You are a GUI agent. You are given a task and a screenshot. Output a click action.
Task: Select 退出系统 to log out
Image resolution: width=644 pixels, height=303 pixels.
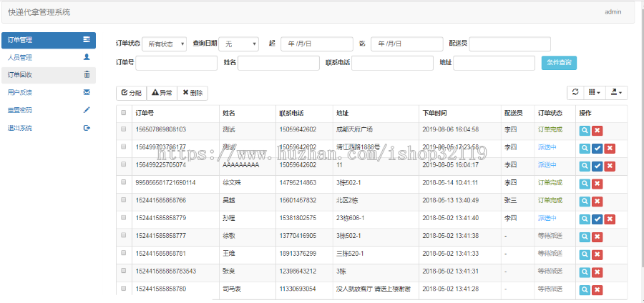(x=49, y=128)
